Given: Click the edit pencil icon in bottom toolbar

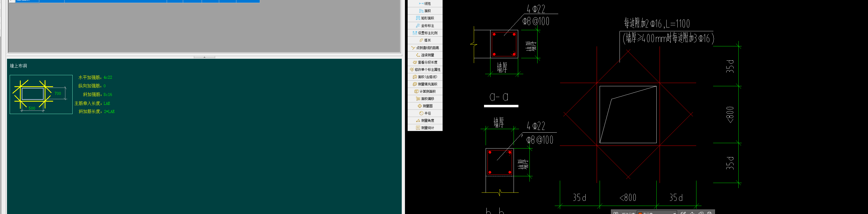Looking at the screenshot, I should tap(683, 213).
